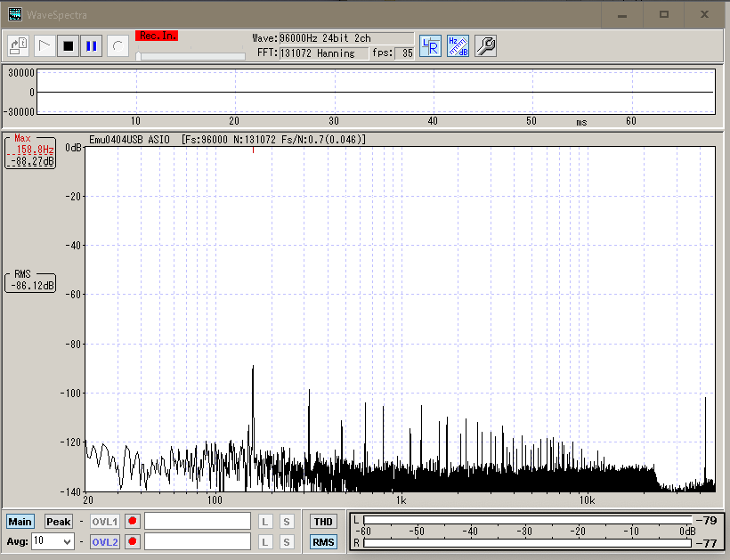Click the round record button in toolbar
Viewport: 730px width, 560px height.
(118, 45)
